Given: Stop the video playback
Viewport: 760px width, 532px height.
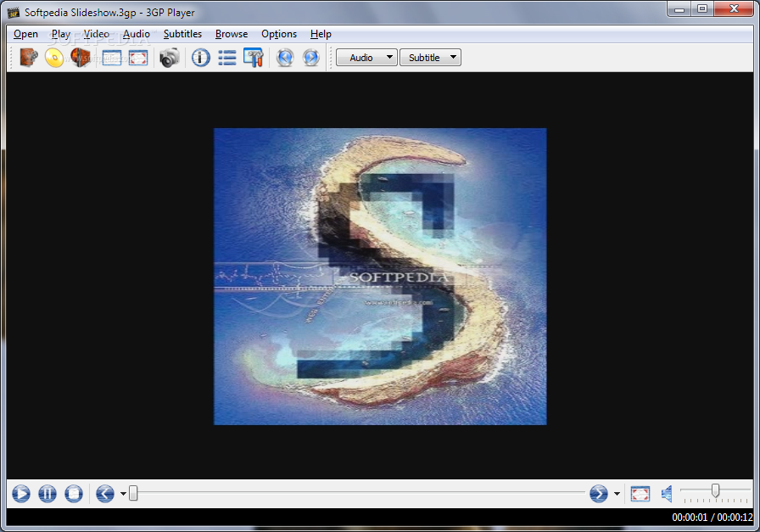Looking at the screenshot, I should 74,494.
